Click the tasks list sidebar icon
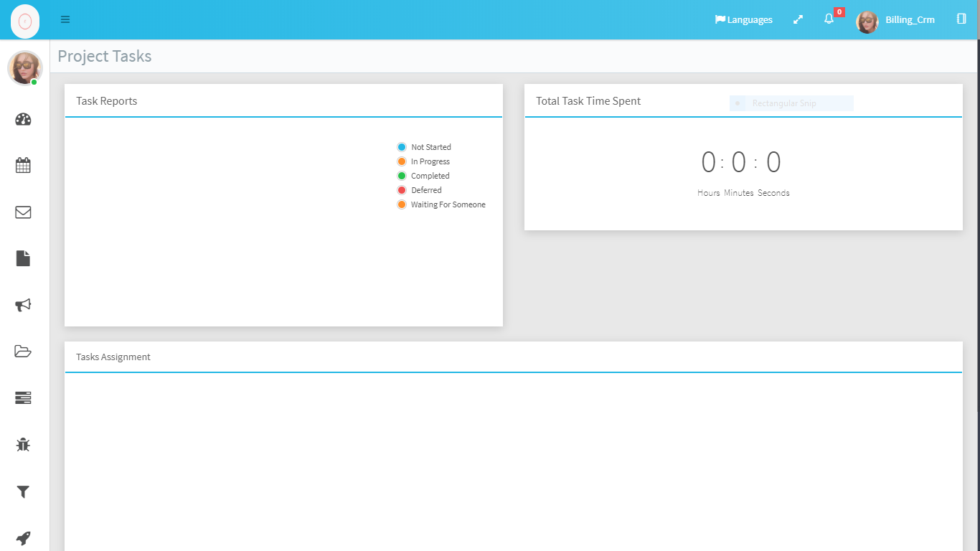The width and height of the screenshot is (980, 551). pyautogui.click(x=23, y=398)
